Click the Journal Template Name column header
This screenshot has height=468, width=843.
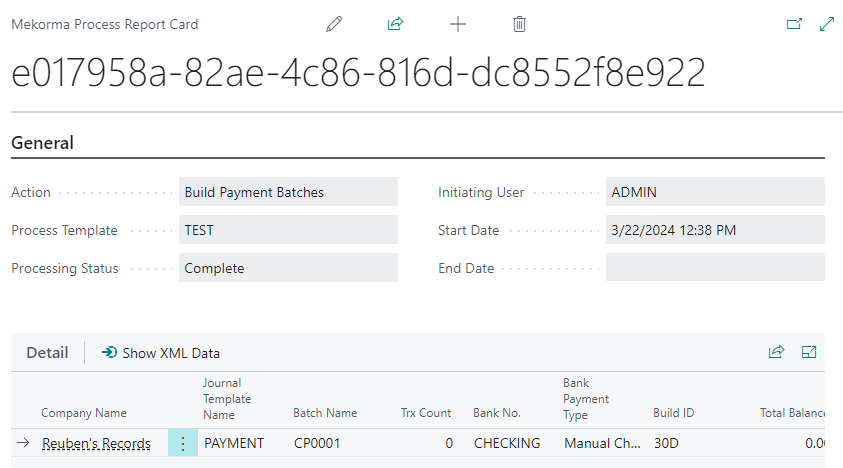[227, 399]
